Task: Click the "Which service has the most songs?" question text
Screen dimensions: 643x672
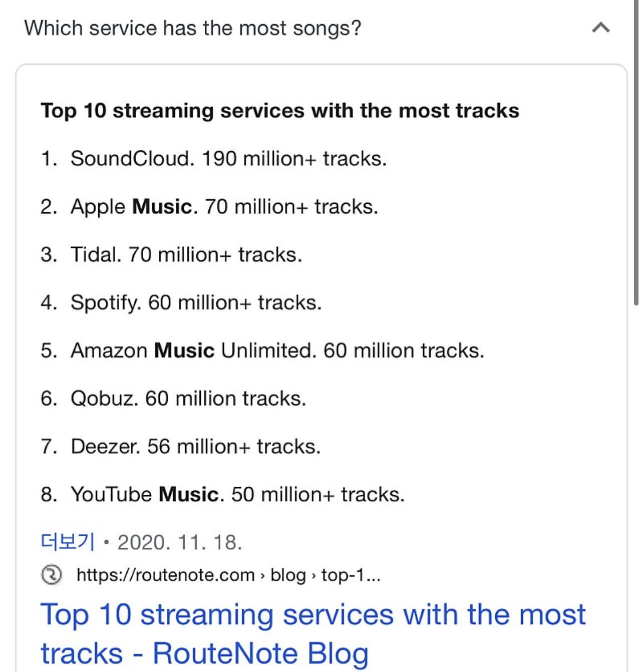Action: (193, 28)
